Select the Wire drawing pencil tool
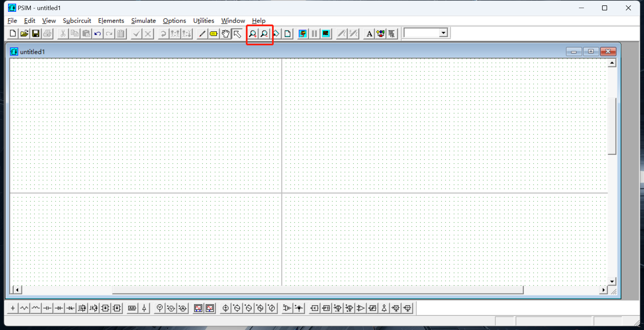The image size is (644, 330). tap(202, 34)
